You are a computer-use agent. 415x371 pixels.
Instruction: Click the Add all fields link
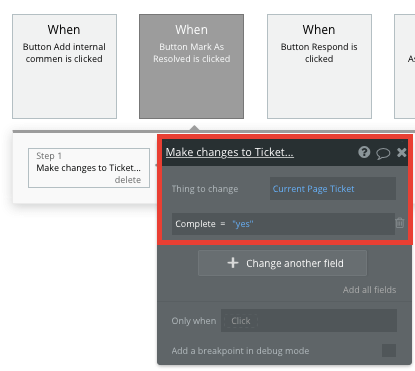(369, 290)
